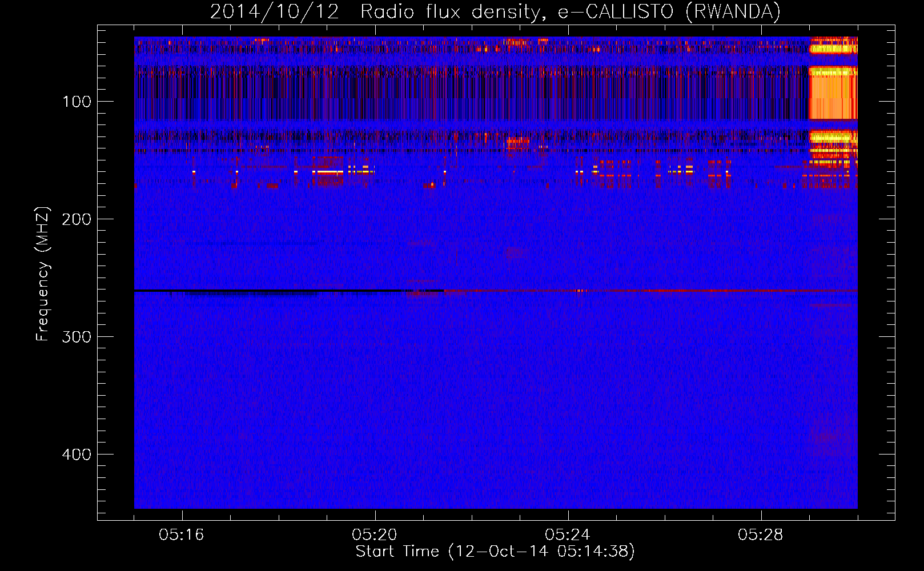Click the date '2014/10/12' in the title
This screenshot has width=924, height=571.
pos(275,11)
